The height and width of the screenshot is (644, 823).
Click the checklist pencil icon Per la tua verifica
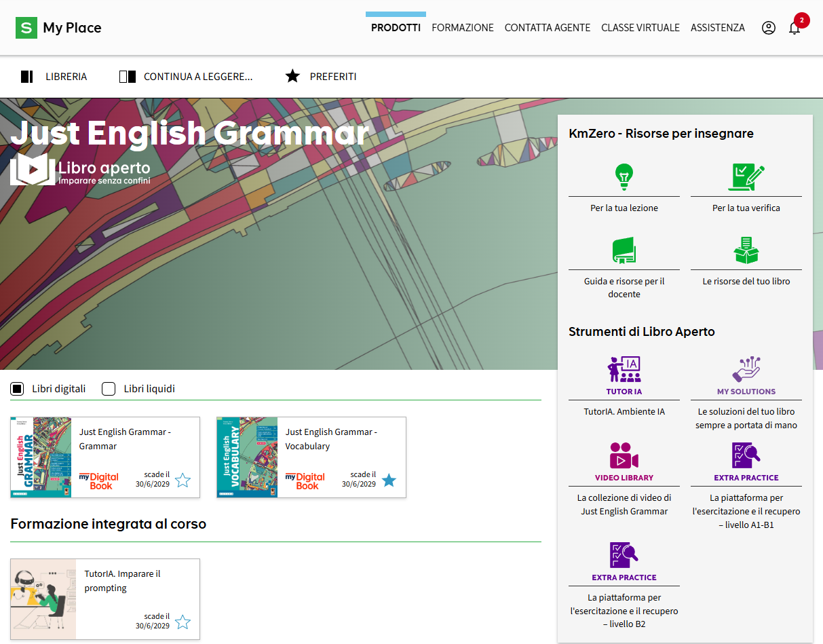(x=746, y=178)
